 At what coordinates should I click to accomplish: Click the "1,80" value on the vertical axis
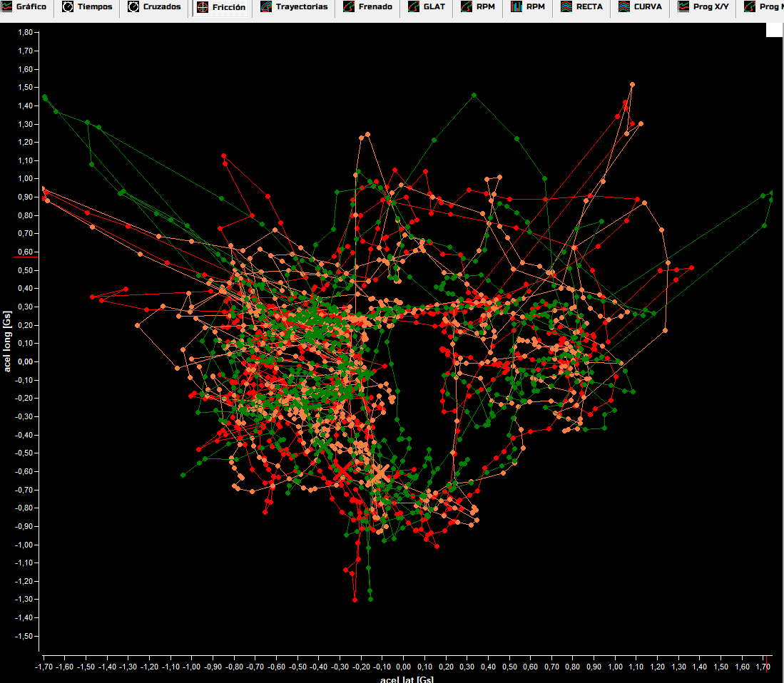pos(25,33)
